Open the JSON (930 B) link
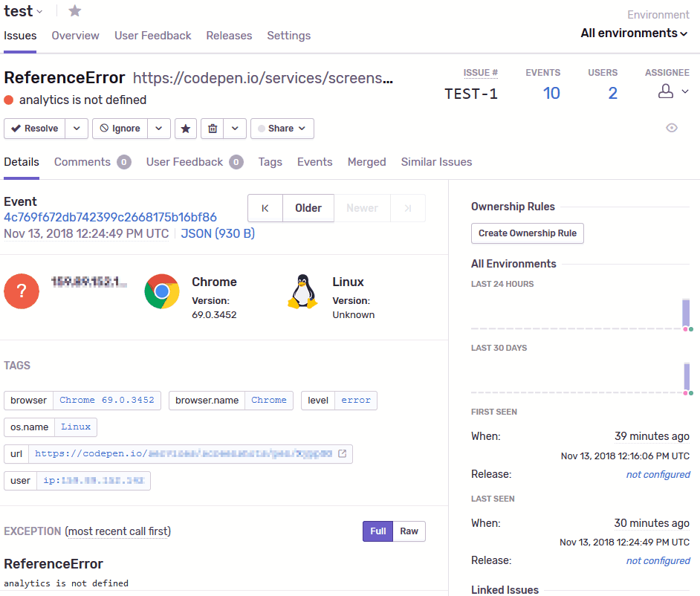 [218, 233]
